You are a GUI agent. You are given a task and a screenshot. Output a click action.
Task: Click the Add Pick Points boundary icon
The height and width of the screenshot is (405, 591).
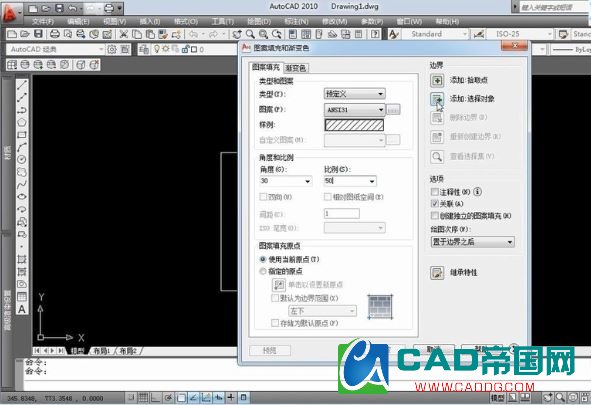[x=437, y=80]
